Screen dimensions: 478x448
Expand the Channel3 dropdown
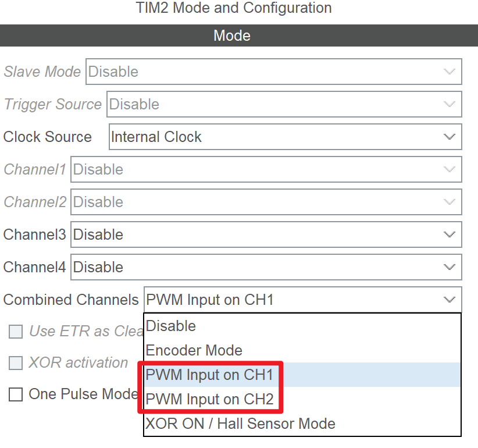(266, 234)
